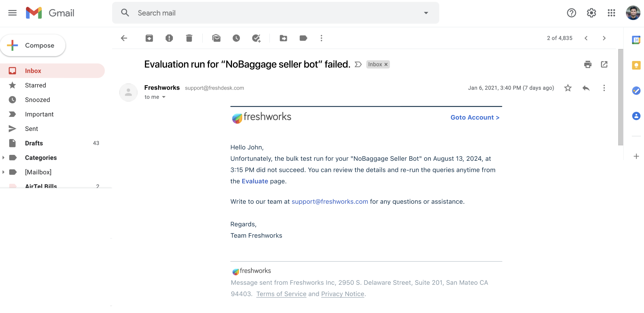The image size is (644, 313).
Task: Reply to the Freshworks message
Action: [x=586, y=88]
